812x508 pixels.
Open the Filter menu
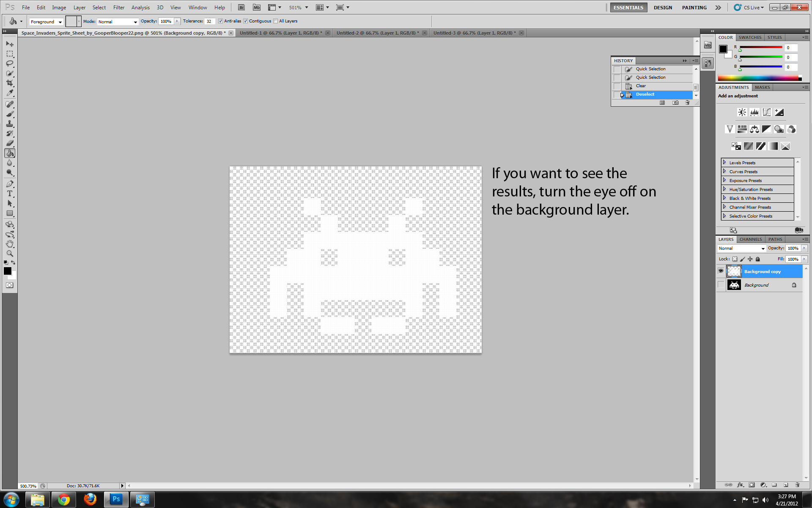click(x=119, y=8)
